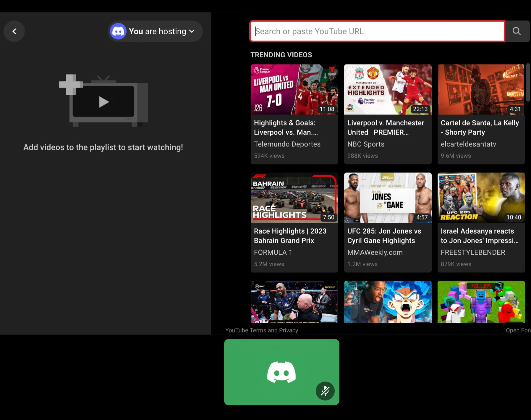
Task: Click the 4:57 duration badge
Action: 422,217
